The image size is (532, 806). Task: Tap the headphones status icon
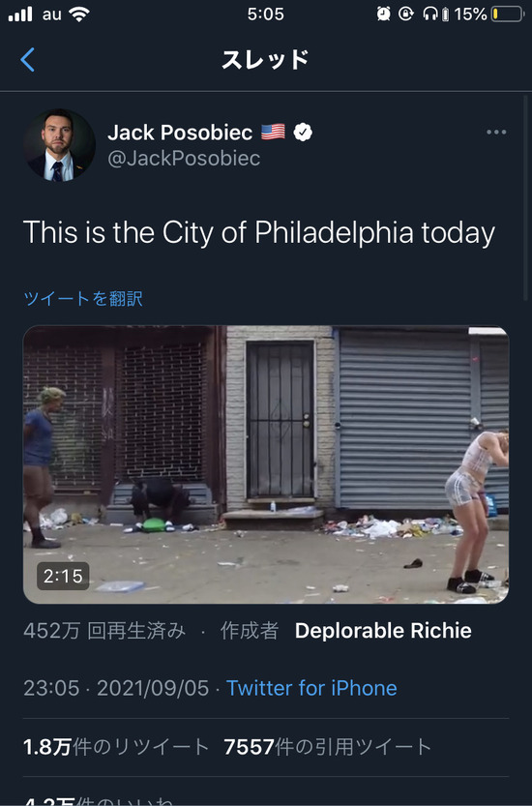point(429,14)
